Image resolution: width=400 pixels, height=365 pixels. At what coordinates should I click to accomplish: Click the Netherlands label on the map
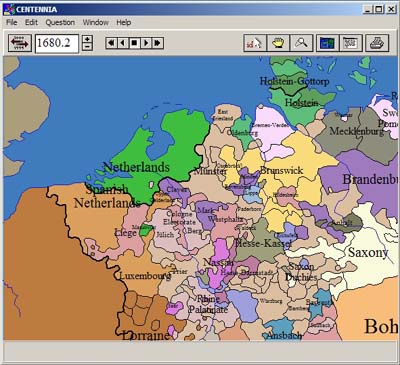tap(136, 167)
